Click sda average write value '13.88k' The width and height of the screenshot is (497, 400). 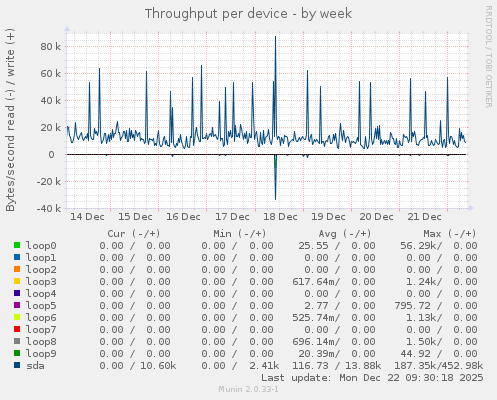pyautogui.click(x=363, y=366)
